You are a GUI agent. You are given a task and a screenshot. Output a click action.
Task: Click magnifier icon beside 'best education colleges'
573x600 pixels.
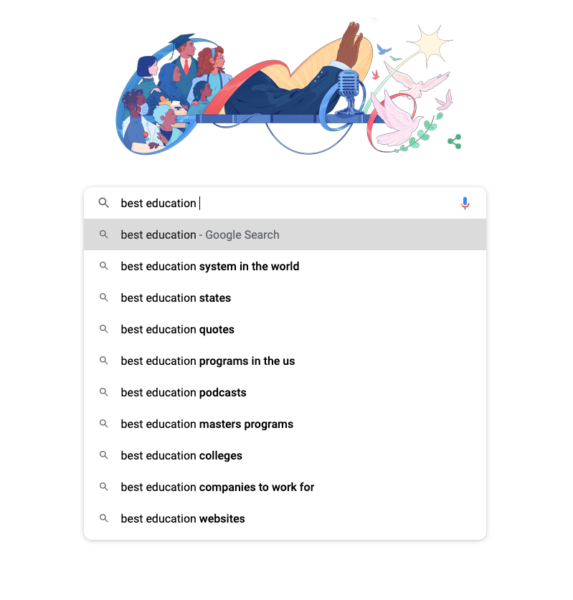tap(103, 455)
